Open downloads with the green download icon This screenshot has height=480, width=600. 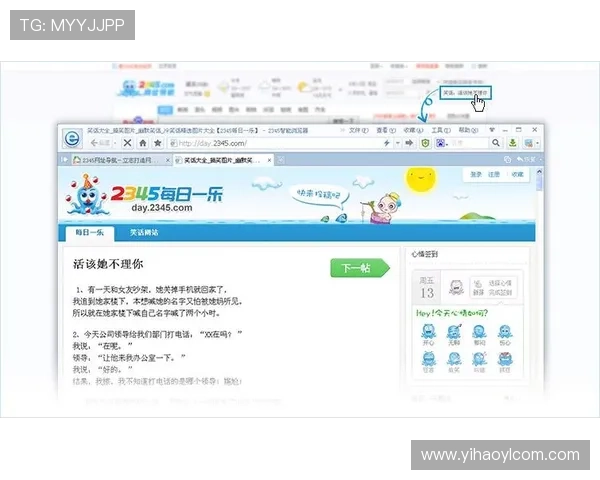click(x=512, y=143)
